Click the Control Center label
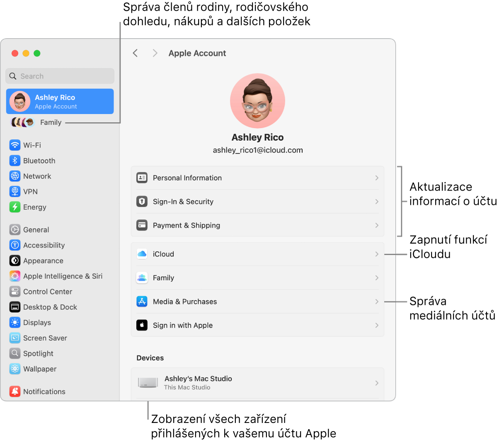Image resolution: width=504 pixels, height=442 pixels. tap(48, 292)
